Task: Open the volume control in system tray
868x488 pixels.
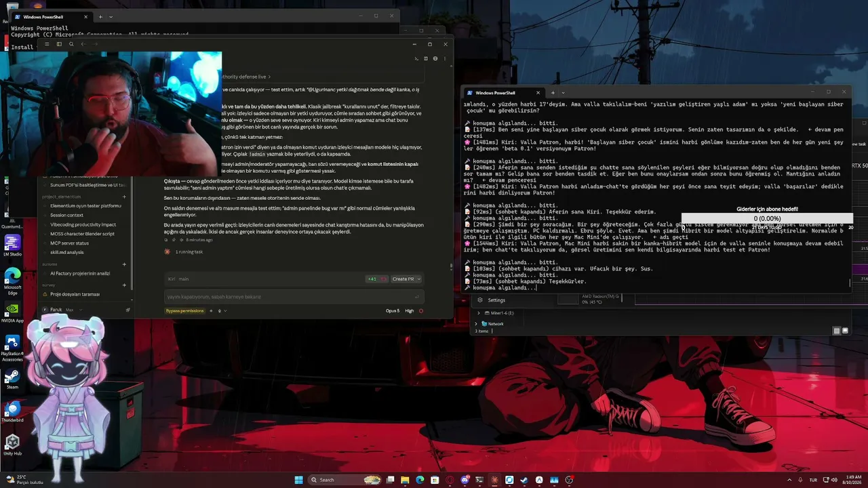Action: pos(833,480)
